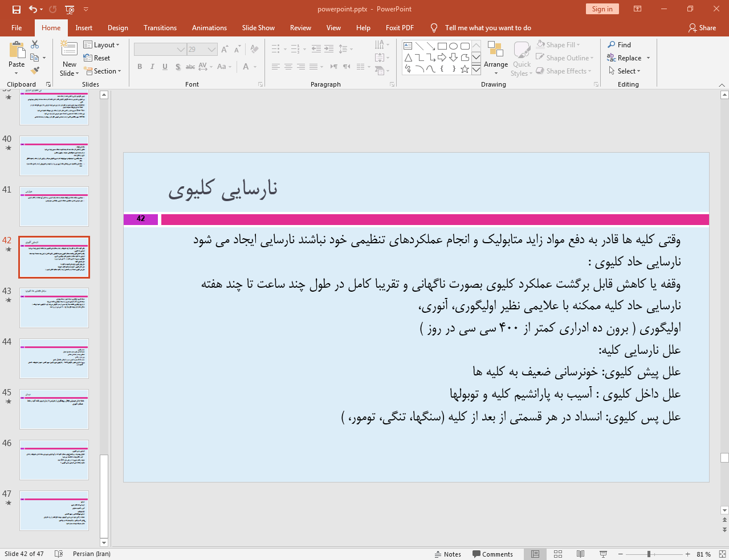Open the File tab
This screenshot has width=729, height=560.
[x=17, y=27]
